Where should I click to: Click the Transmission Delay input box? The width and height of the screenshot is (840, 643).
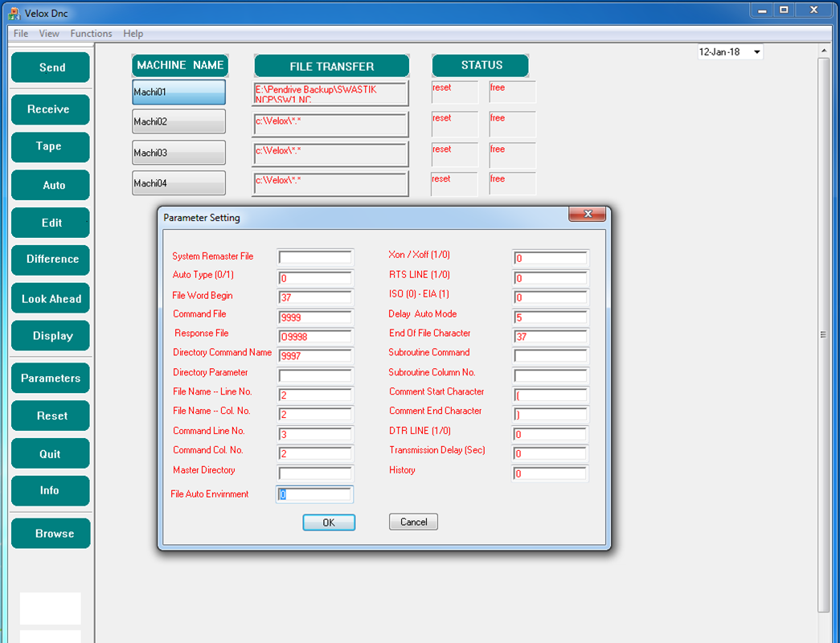pyautogui.click(x=551, y=454)
